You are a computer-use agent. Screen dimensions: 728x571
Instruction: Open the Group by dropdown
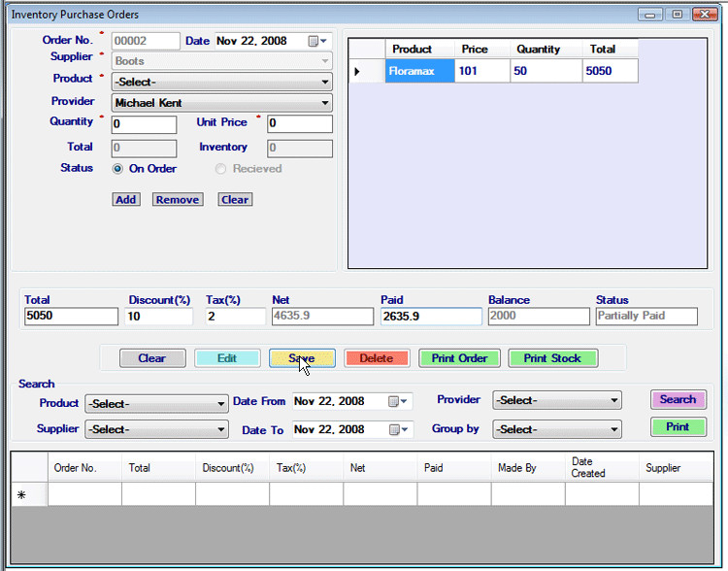tap(614, 429)
